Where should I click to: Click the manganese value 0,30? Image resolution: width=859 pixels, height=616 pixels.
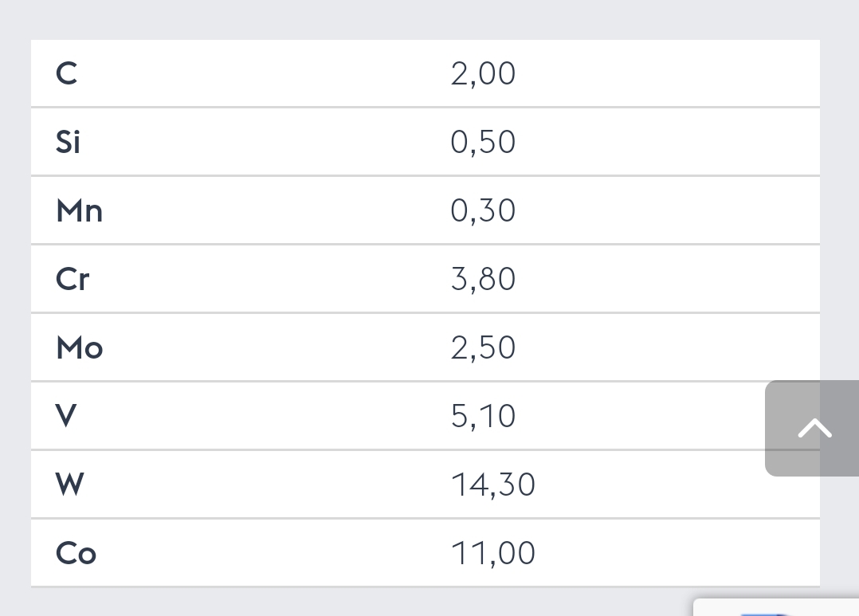pos(483,210)
